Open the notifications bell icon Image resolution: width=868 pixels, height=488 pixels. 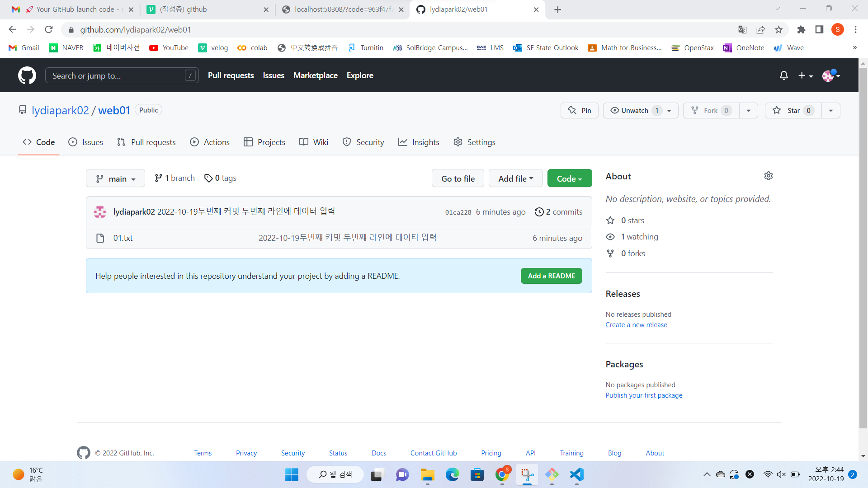[783, 75]
